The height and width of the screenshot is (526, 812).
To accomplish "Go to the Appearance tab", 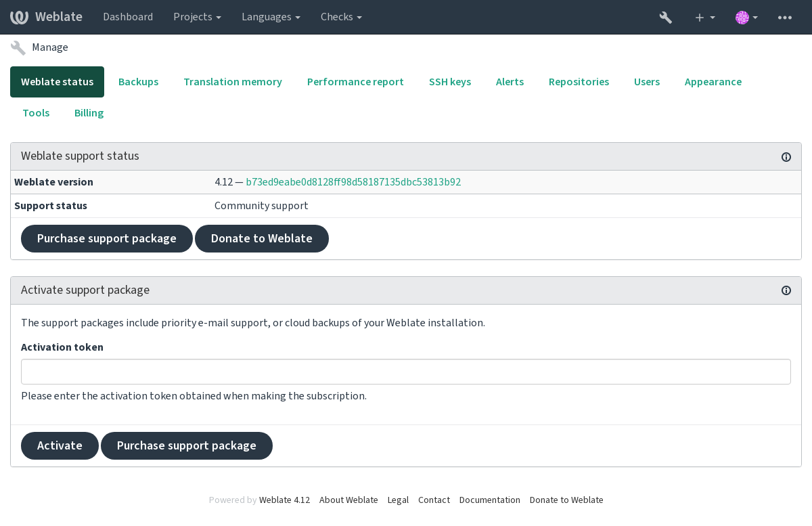I will tap(713, 82).
